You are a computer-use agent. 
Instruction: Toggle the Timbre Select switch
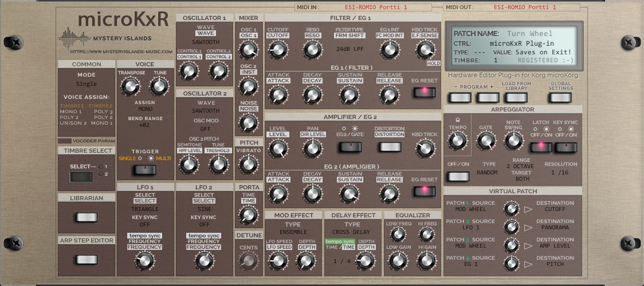[x=81, y=177]
